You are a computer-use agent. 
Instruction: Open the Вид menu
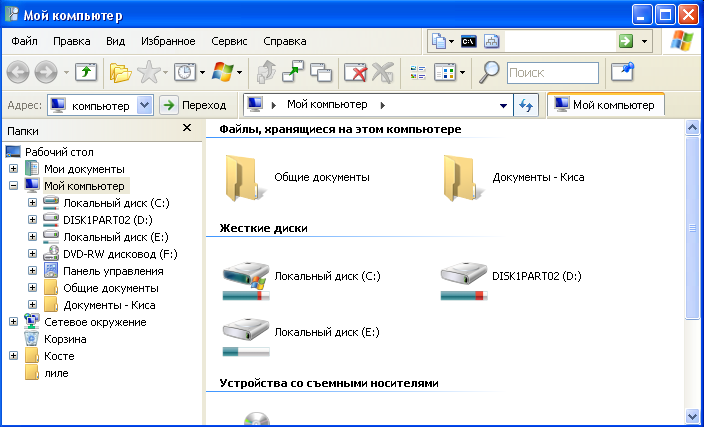pyautogui.click(x=115, y=41)
